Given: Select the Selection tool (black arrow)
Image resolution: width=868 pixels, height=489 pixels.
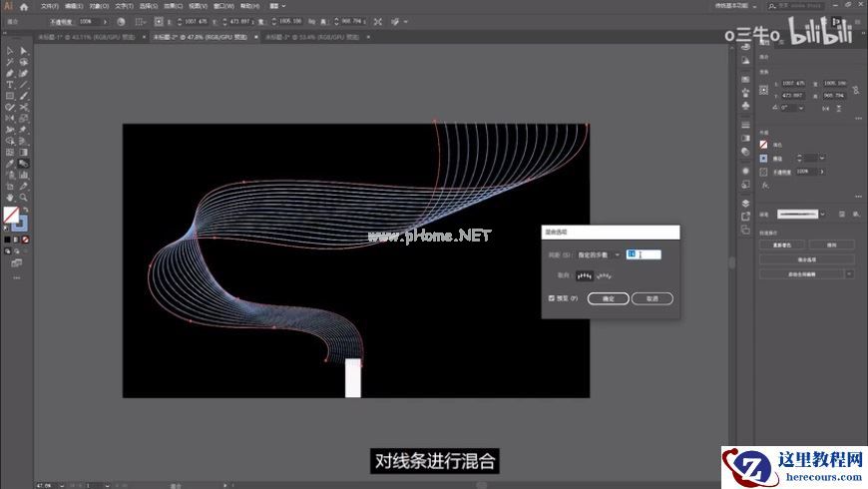Looking at the screenshot, I should [x=10, y=50].
